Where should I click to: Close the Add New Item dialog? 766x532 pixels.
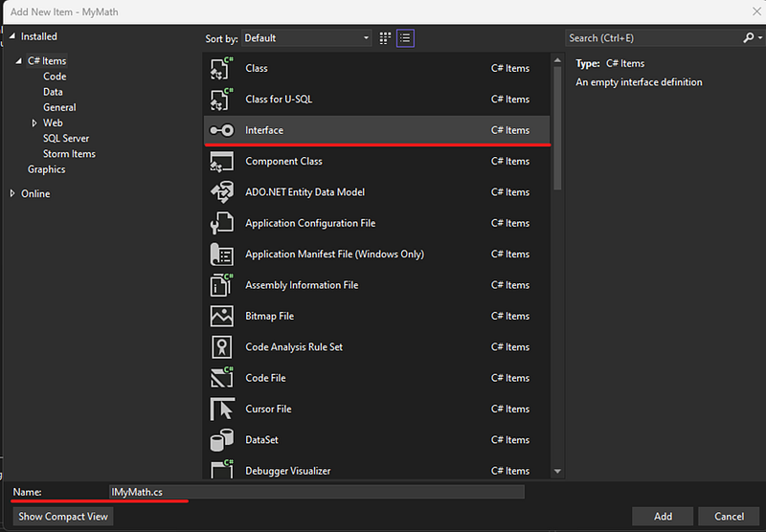pyautogui.click(x=756, y=11)
